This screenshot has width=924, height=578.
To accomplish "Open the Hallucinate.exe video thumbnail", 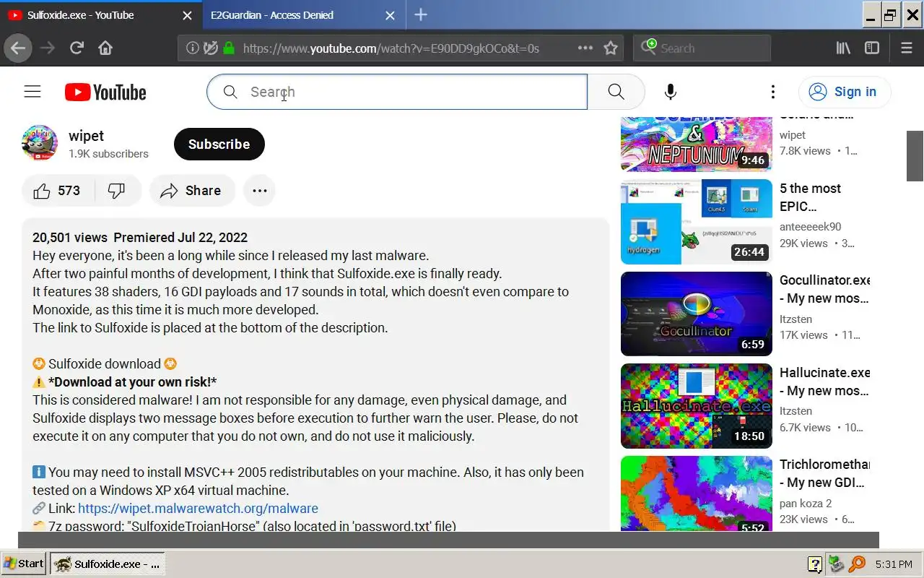I will (x=696, y=406).
